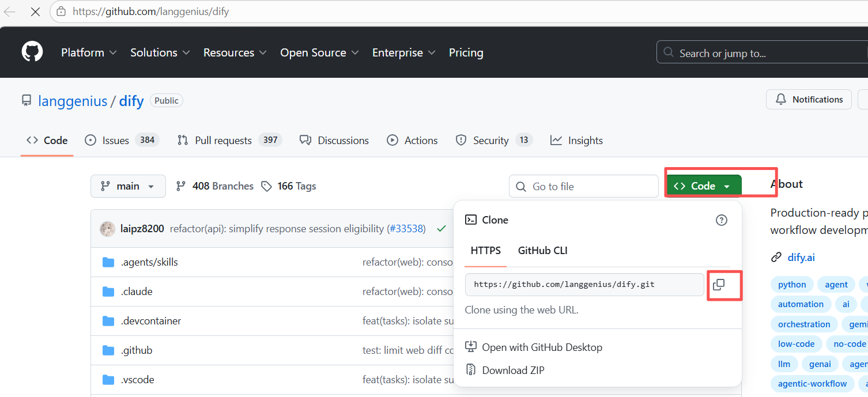Open the green Code dropdown button
Screen dimensions: 868x397
pyautogui.click(x=703, y=186)
